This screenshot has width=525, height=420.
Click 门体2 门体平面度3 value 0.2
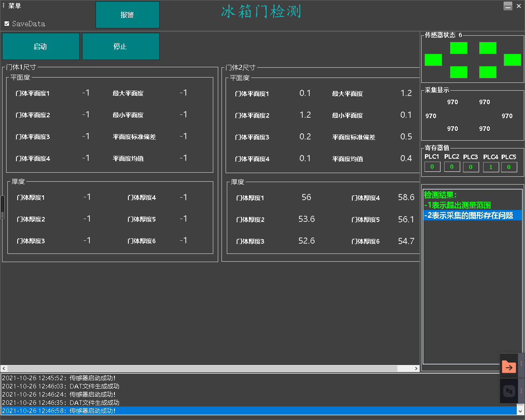(x=305, y=137)
